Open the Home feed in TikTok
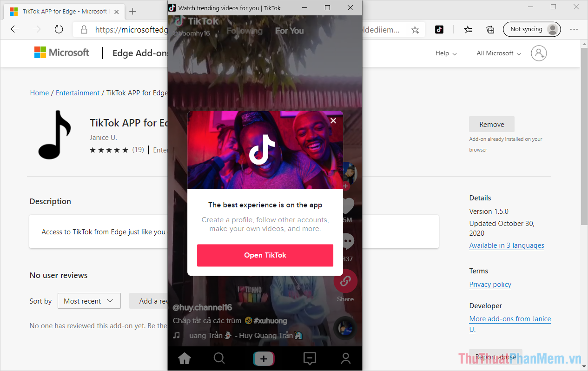The height and width of the screenshot is (371, 588). 184,358
